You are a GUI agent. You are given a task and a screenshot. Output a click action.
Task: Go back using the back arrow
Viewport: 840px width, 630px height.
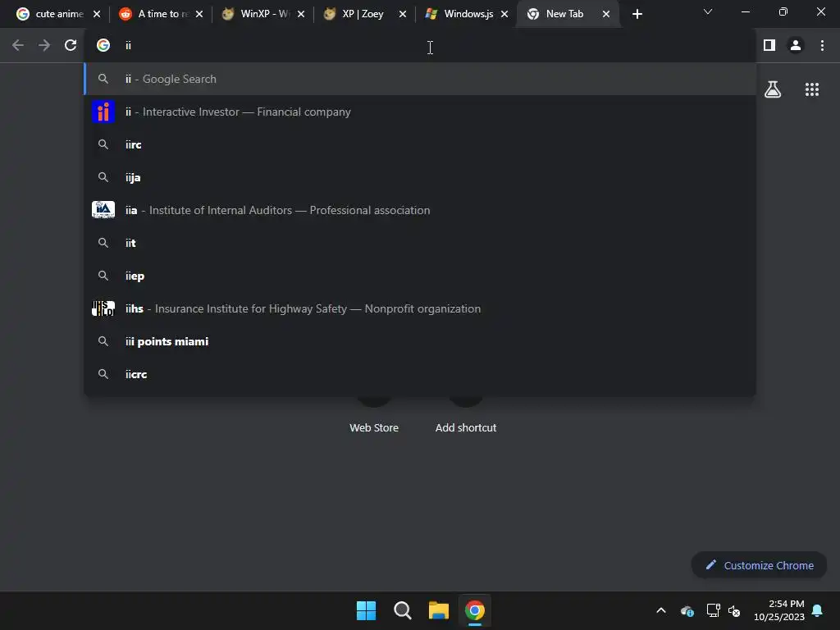pyautogui.click(x=18, y=46)
